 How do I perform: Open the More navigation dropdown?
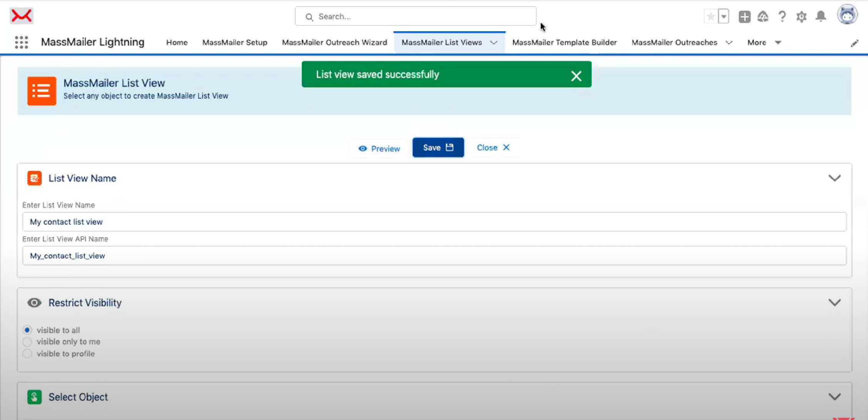pos(764,42)
